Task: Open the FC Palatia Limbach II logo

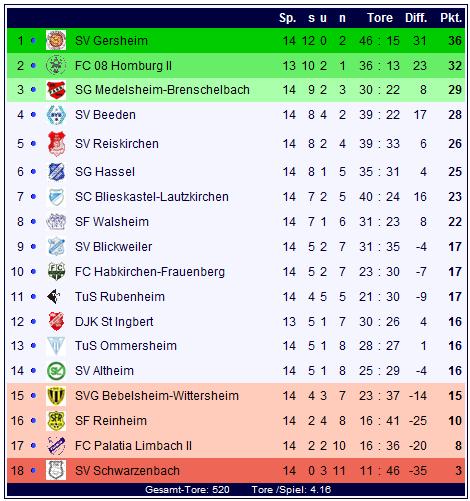Action: (x=56, y=446)
